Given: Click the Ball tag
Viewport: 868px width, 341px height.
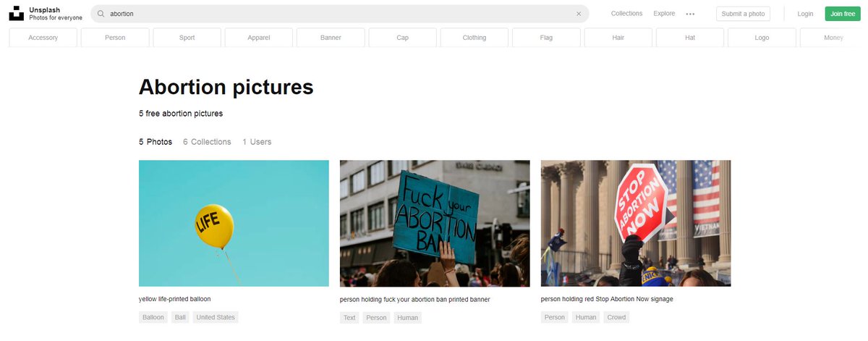Looking at the screenshot, I should coord(180,317).
